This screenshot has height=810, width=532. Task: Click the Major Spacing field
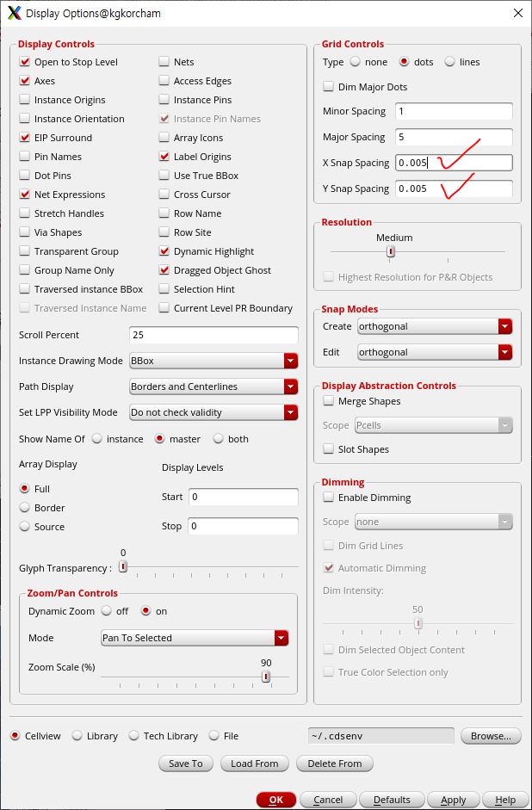click(454, 137)
